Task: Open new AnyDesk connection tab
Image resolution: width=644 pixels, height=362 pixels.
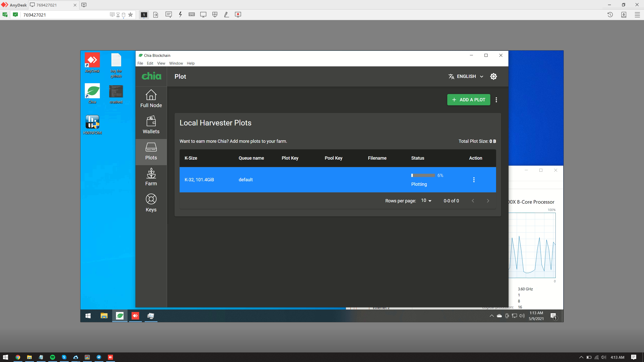Action: [x=84, y=5]
